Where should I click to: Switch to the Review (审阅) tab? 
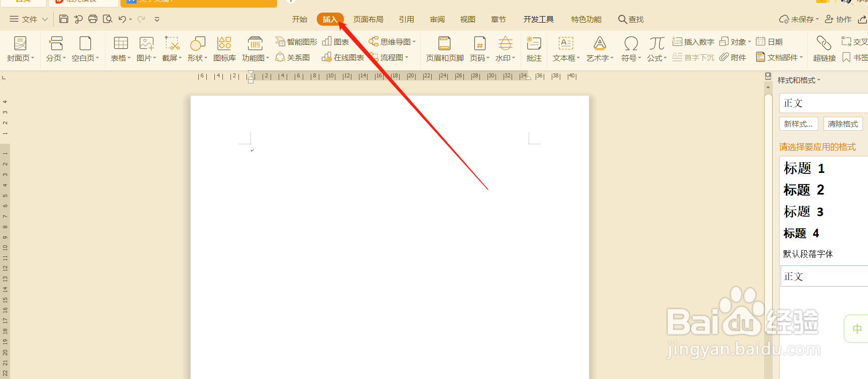click(437, 19)
